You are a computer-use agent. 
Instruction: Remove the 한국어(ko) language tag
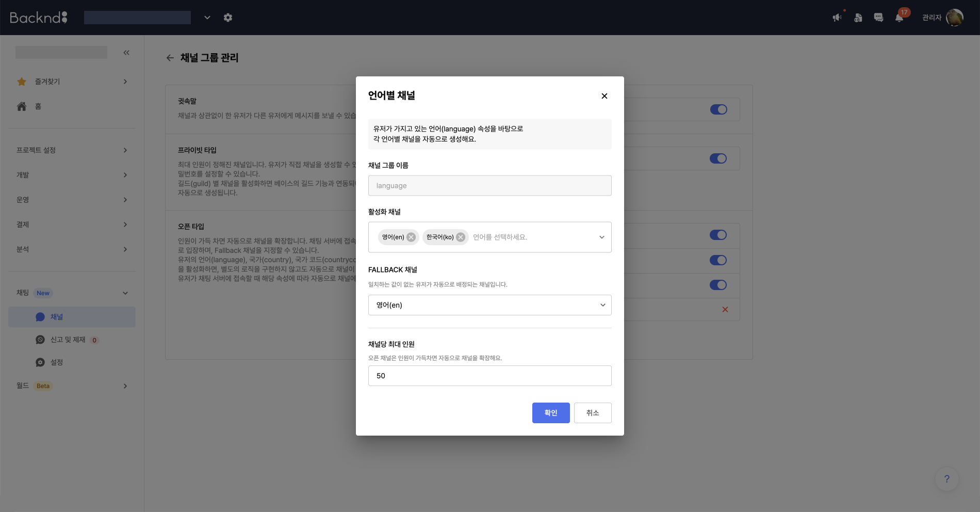(x=461, y=237)
